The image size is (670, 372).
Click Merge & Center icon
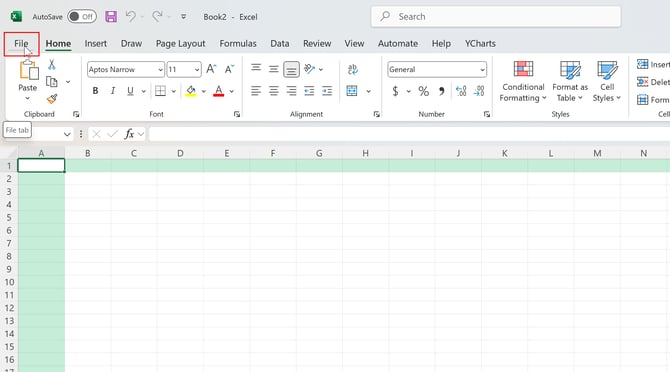click(x=352, y=91)
